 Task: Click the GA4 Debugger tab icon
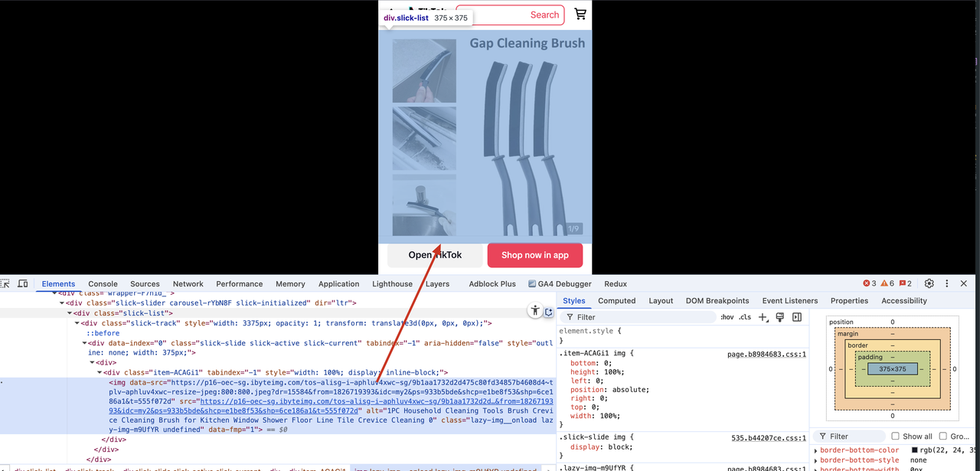pyautogui.click(x=532, y=283)
